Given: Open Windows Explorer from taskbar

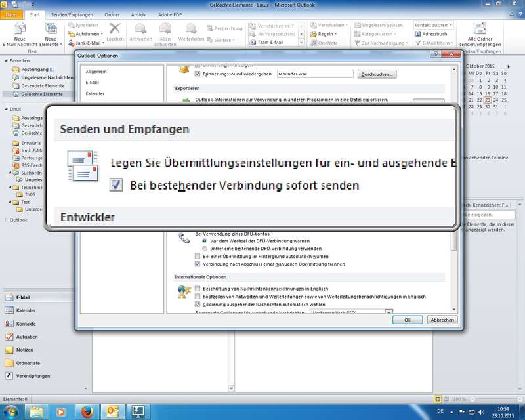Looking at the screenshot, I should pyautogui.click(x=36, y=411).
